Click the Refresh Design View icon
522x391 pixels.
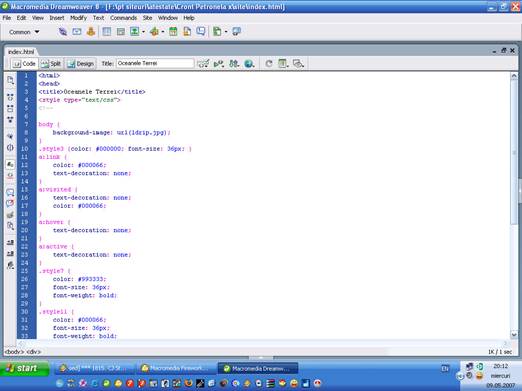(x=269, y=63)
